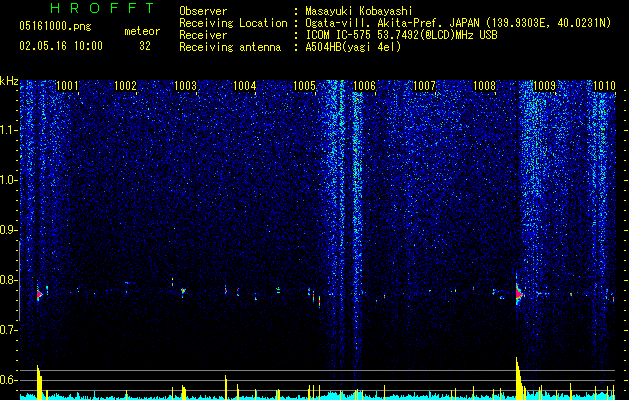
Task: Click the ICOM IC-575 53.7492 MHz text
Action: [401, 35]
